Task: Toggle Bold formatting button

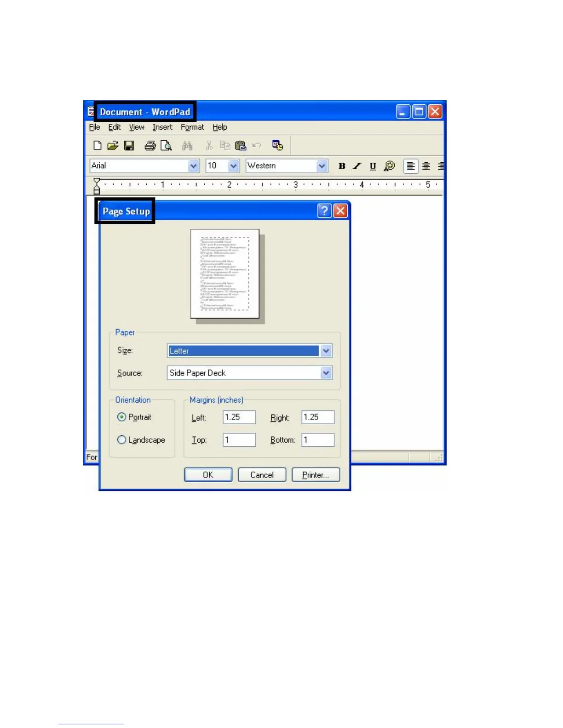Action: point(342,166)
